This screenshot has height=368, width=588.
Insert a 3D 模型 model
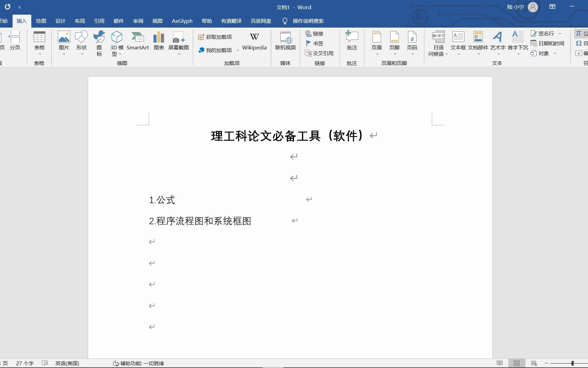pos(117,43)
